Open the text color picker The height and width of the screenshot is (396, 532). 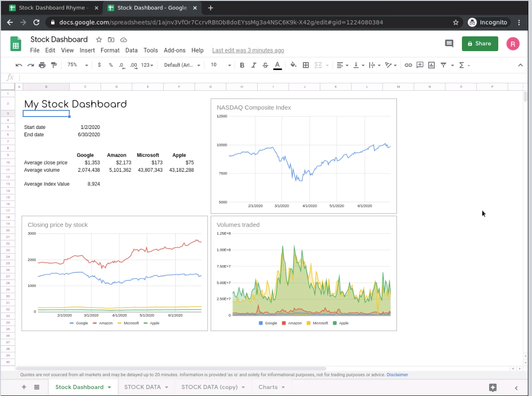tap(278, 65)
